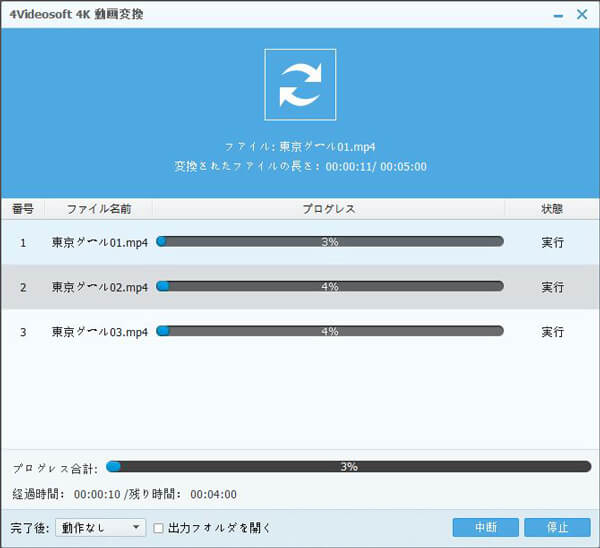
Task: Minimize the 4Videosoft converter window
Action: coord(558,15)
